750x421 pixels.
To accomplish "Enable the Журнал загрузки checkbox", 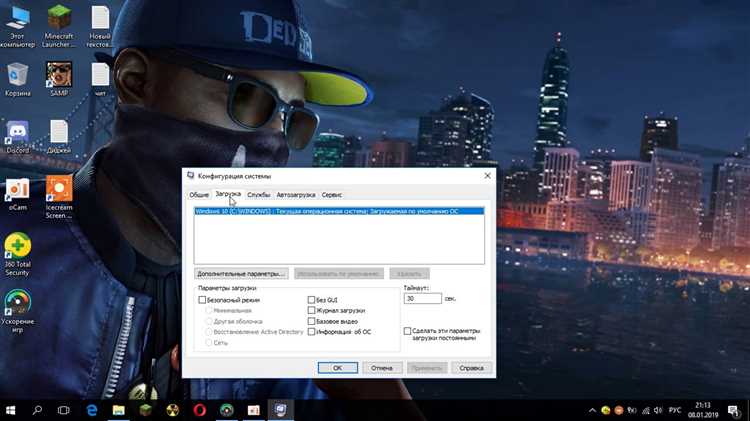I will tap(311, 310).
